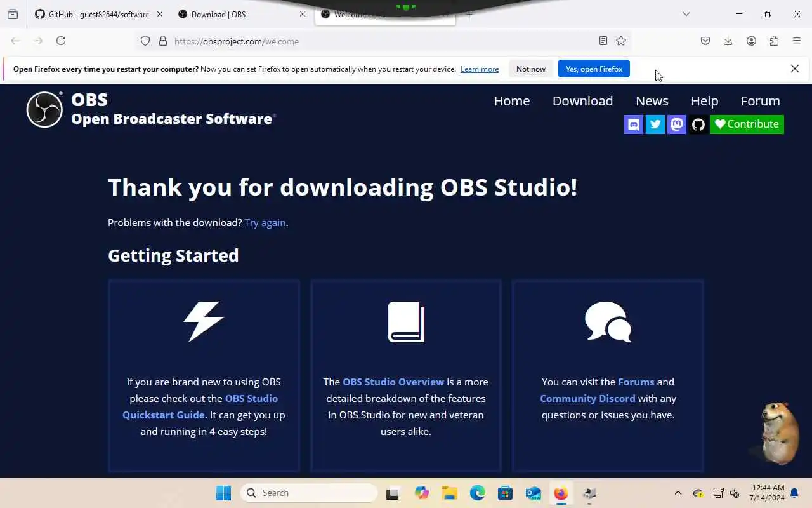Toggle reader view icon
Image resolution: width=812 pixels, height=508 pixels.
tap(603, 41)
